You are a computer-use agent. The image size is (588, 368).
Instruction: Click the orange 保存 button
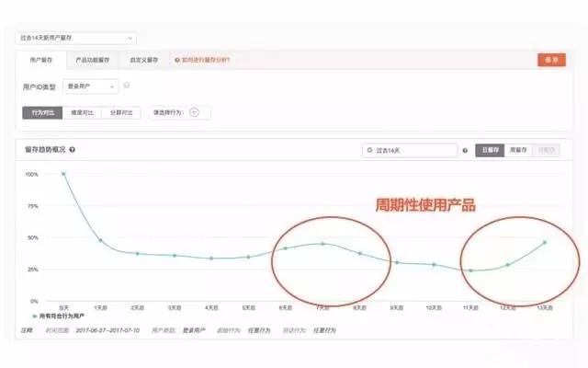tap(551, 60)
